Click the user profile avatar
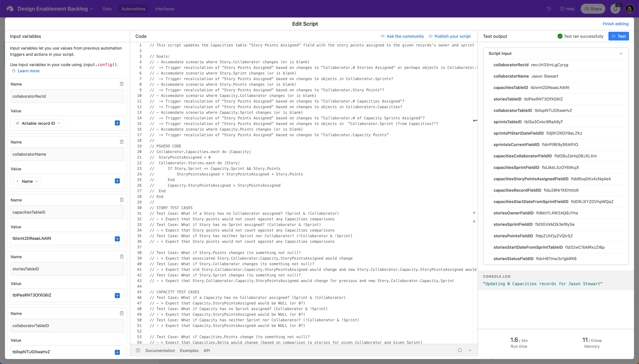639x364 pixels. [x=629, y=9]
